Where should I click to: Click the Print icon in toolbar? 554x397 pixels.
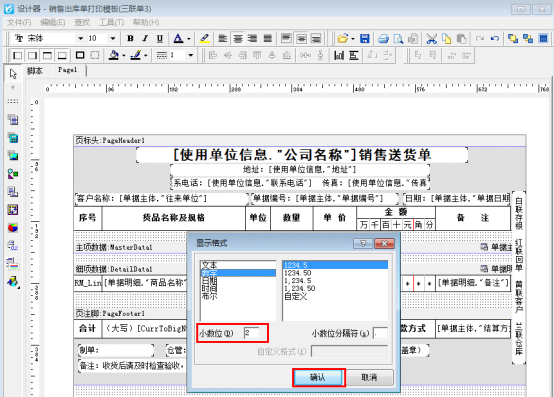click(383, 38)
